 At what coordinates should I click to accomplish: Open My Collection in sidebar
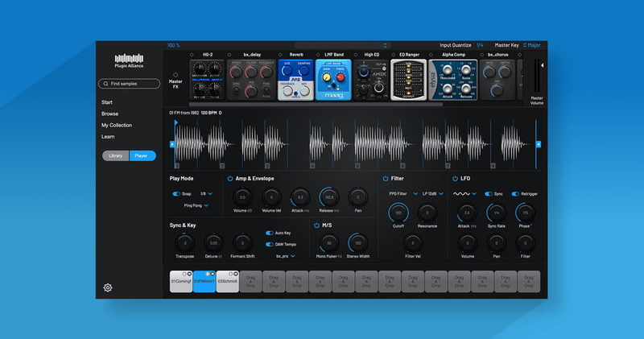(x=117, y=126)
